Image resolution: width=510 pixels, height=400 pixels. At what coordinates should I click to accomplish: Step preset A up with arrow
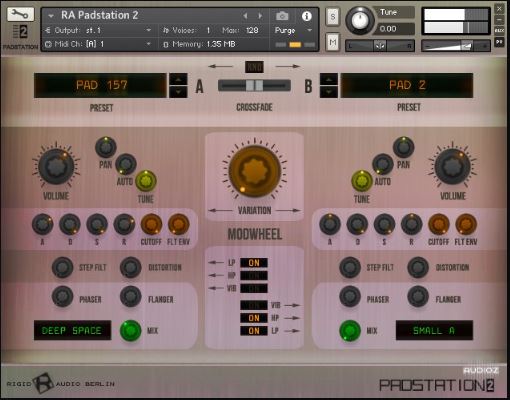click(178, 79)
